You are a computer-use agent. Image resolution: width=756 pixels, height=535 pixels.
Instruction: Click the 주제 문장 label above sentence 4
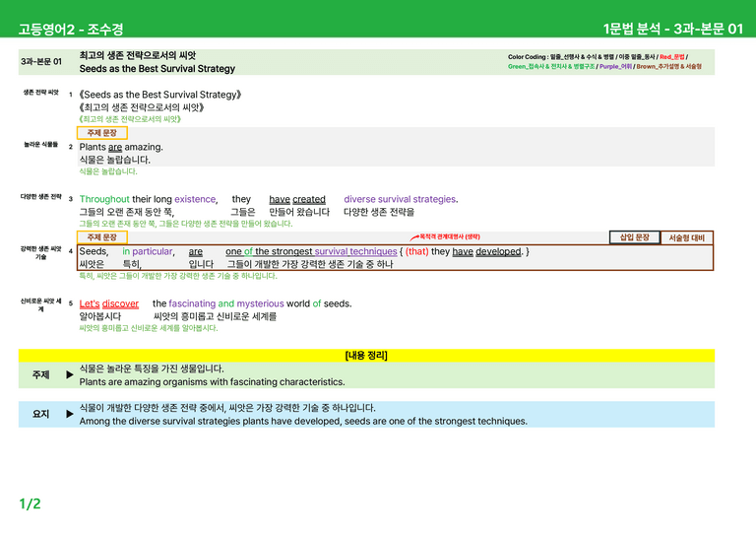102,237
